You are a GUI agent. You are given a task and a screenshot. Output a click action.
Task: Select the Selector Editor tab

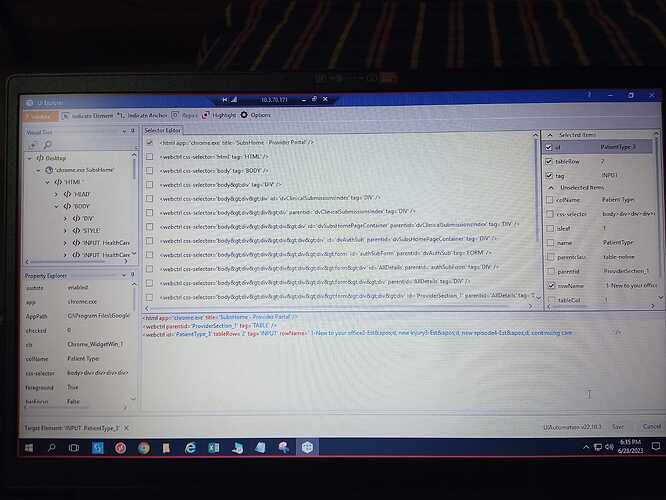click(x=162, y=130)
